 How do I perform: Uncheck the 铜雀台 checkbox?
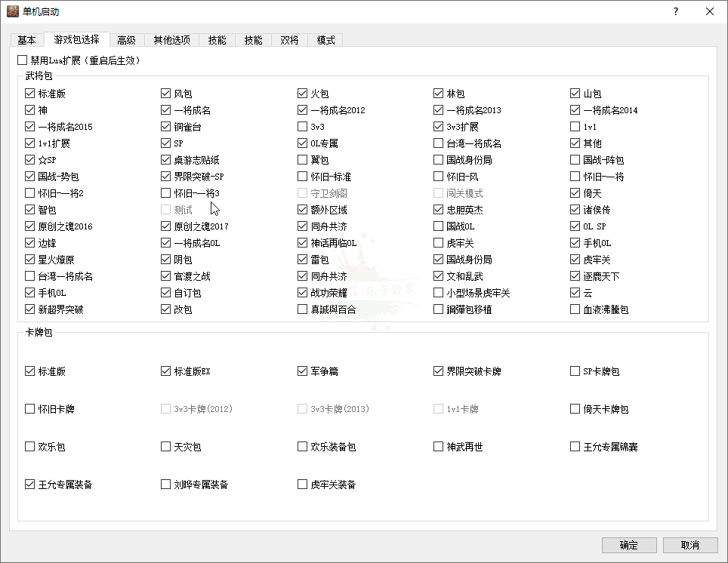pos(166,127)
